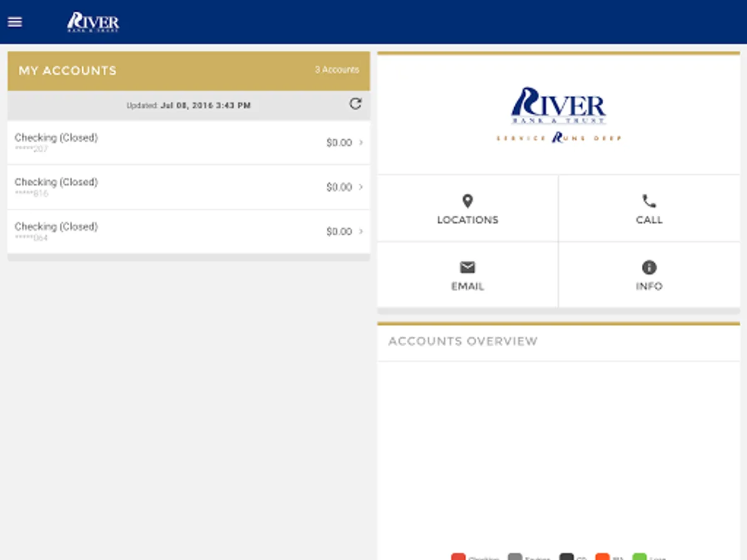
Task: Select Checking (Closed) account ending 816
Action: coord(189,187)
